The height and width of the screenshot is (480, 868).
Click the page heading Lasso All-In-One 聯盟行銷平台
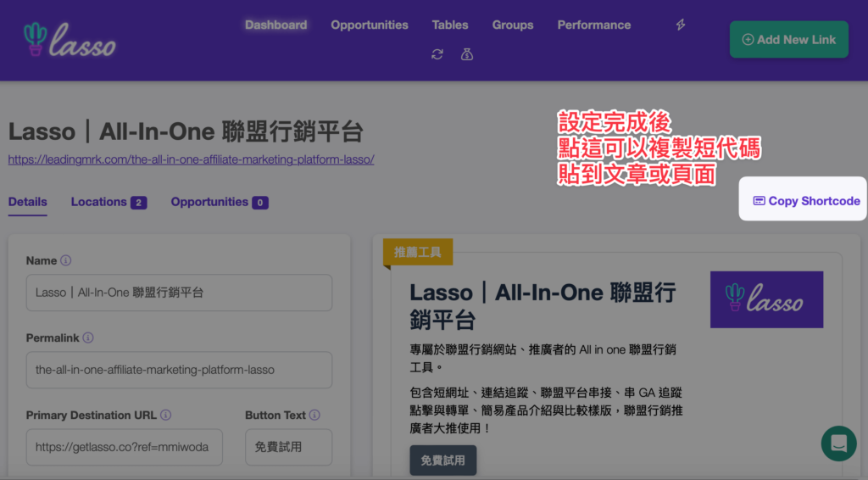point(186,131)
